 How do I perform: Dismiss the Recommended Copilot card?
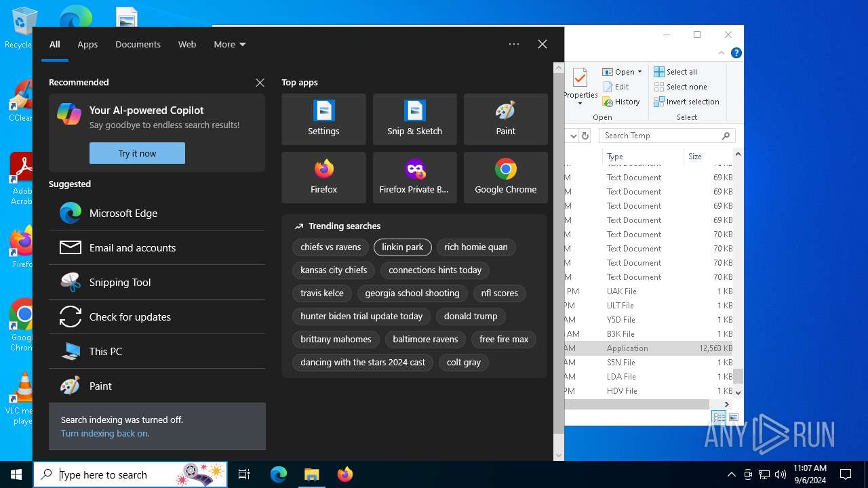click(x=260, y=83)
